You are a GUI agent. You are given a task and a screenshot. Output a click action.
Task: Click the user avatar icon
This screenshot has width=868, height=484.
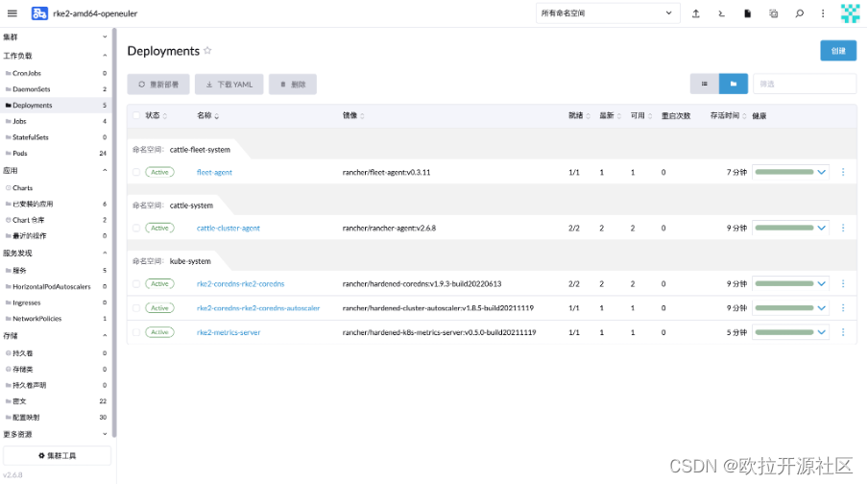point(851,13)
